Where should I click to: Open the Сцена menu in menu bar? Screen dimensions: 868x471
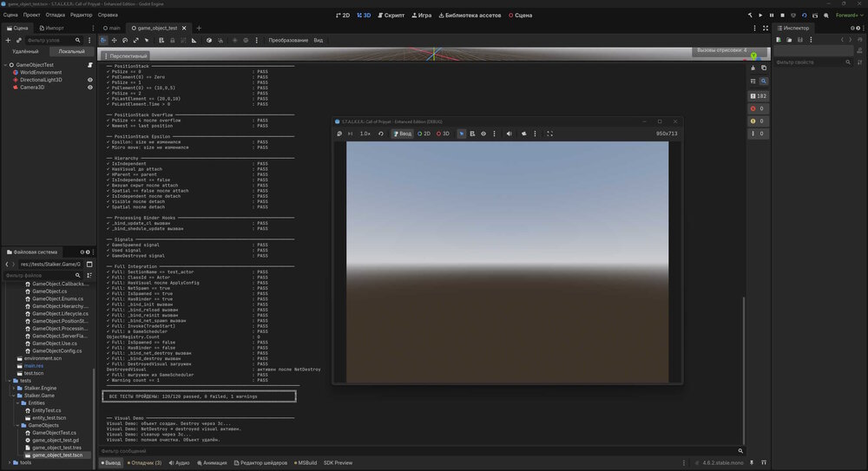pos(10,16)
